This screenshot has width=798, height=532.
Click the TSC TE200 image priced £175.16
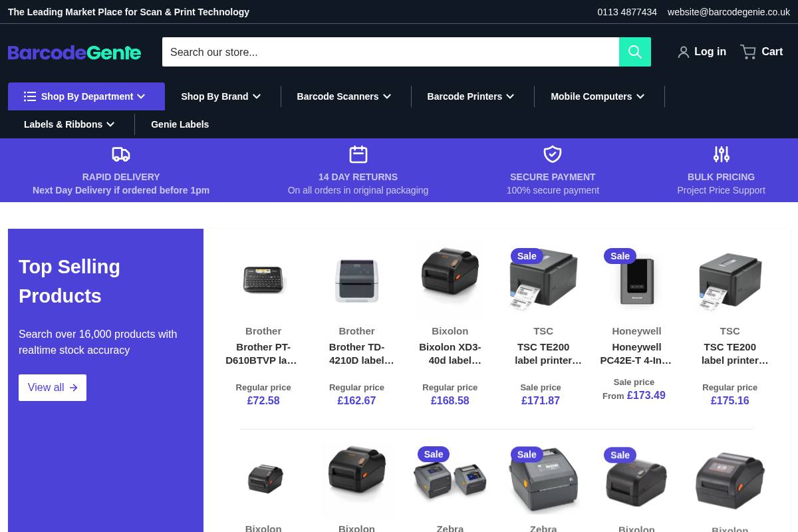(730, 281)
